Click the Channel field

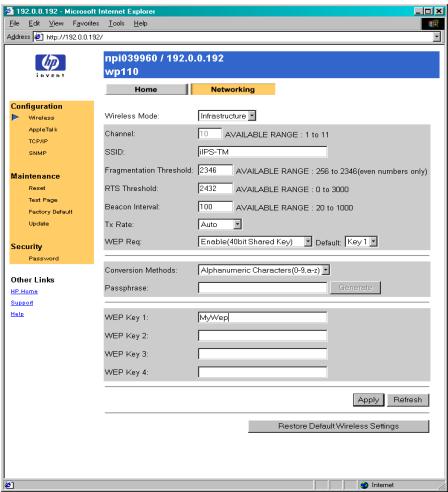tap(210, 134)
